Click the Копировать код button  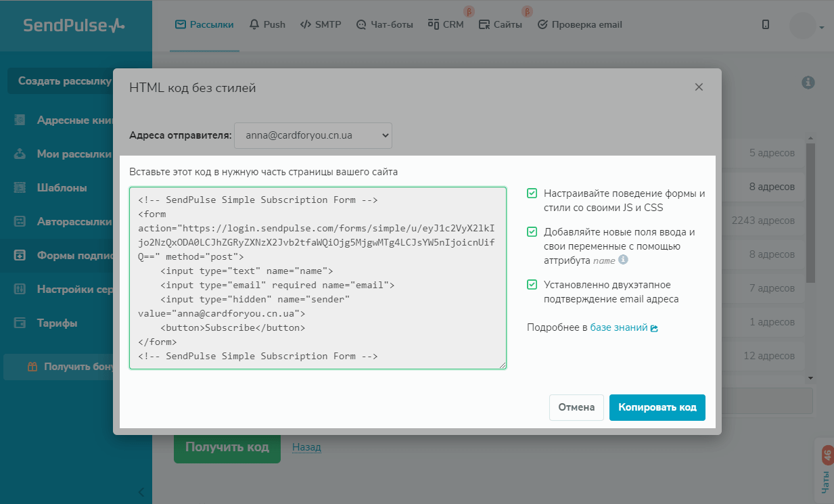[x=657, y=407]
